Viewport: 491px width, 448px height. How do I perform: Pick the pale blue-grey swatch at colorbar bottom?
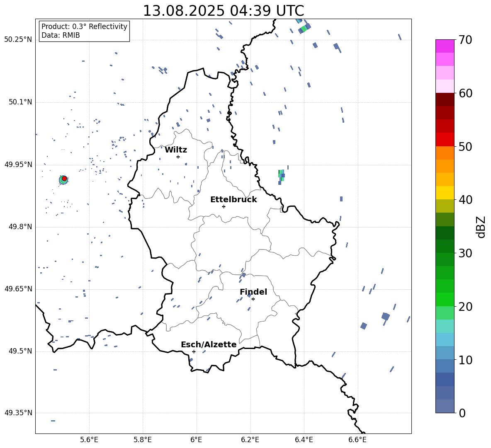point(445,406)
